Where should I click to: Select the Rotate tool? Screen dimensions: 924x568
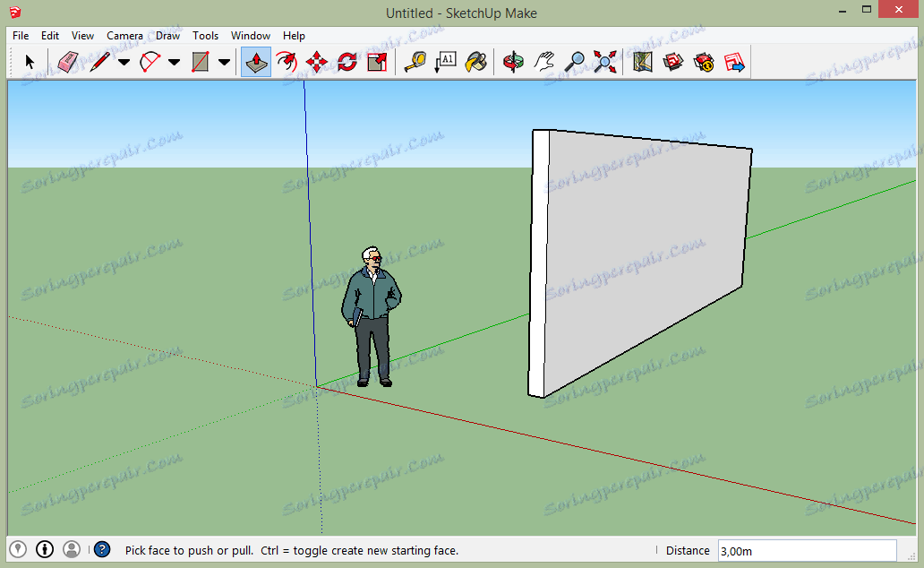[x=347, y=62]
